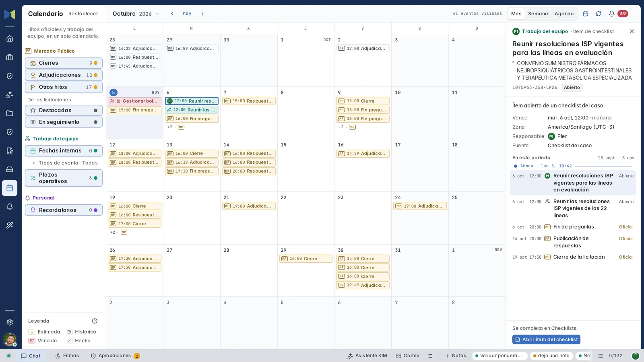The height and width of the screenshot is (362, 644).
Task: Click the user avatar in sidebar
Action: [x=10, y=339]
